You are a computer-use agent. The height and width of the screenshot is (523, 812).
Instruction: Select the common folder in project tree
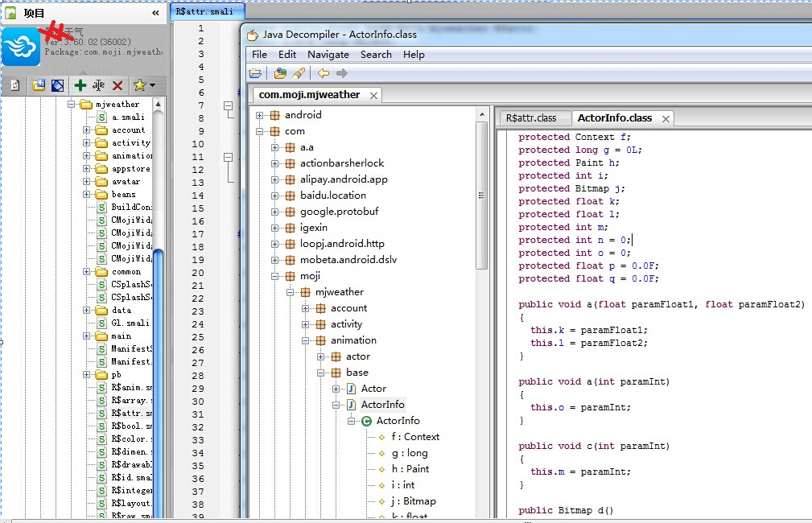pyautogui.click(x=126, y=272)
